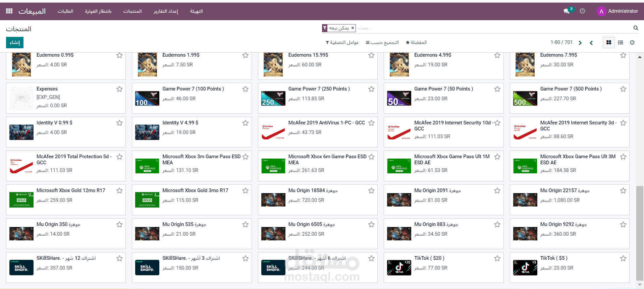Click the المنتجات breadcrumb page title

18,29
